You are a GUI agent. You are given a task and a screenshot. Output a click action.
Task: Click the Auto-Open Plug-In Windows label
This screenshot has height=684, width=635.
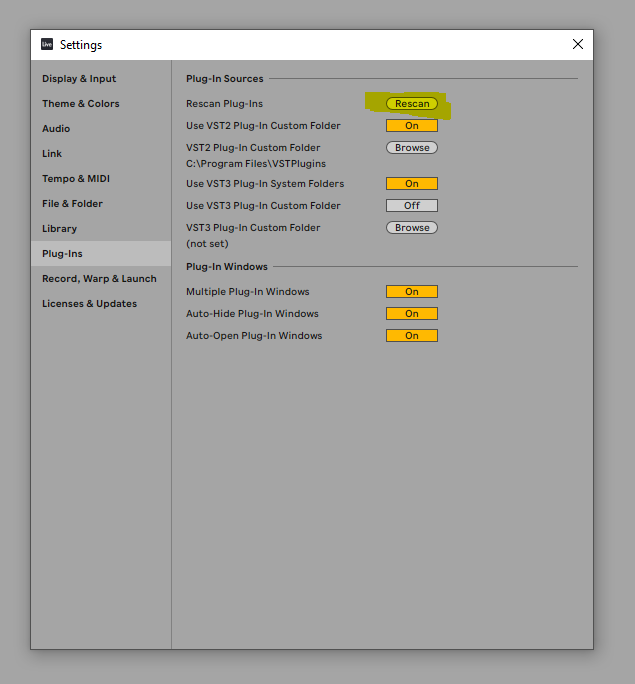[254, 335]
